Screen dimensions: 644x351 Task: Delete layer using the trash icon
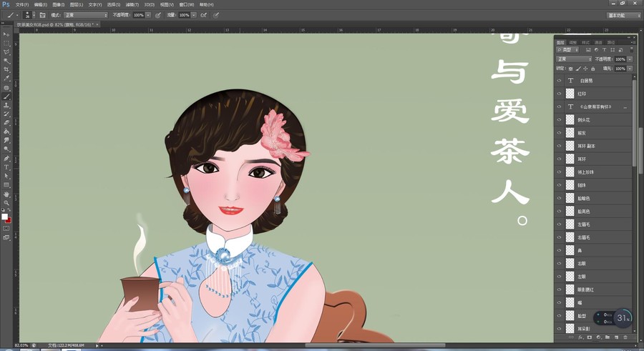[625, 337]
